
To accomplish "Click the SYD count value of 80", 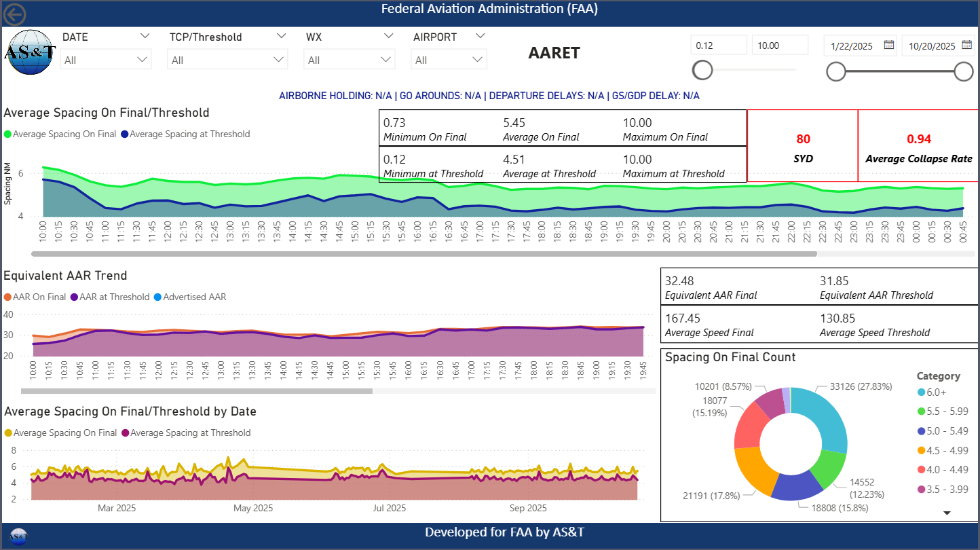I will click(x=802, y=139).
